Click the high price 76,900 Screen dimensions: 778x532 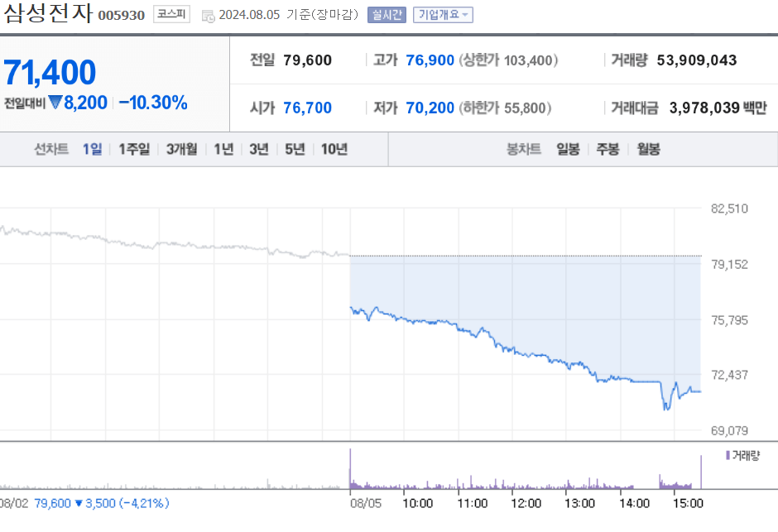[430, 60]
